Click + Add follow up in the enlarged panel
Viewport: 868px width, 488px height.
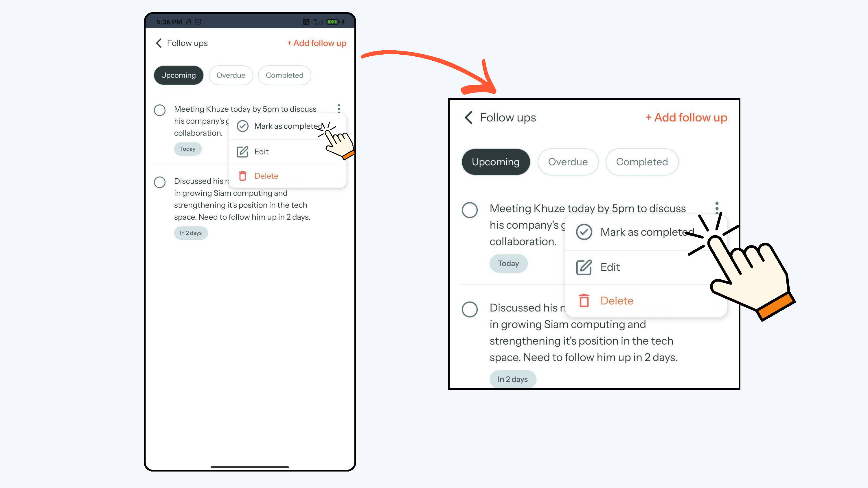686,118
